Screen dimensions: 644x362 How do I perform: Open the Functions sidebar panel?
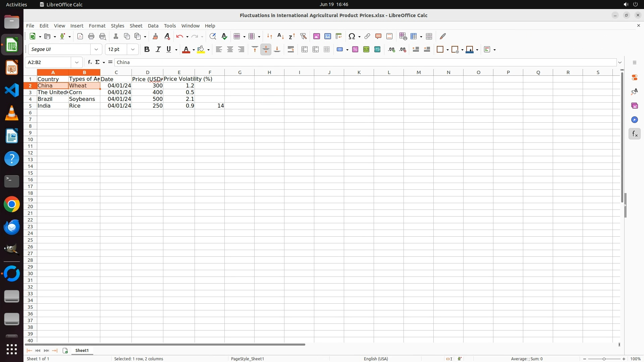pyautogui.click(x=634, y=134)
